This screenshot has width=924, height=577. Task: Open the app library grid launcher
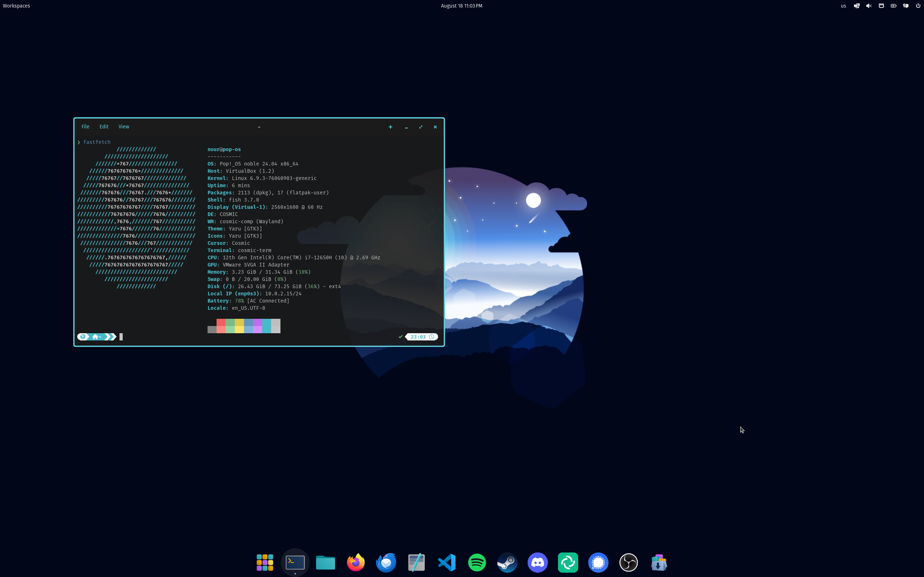[x=265, y=562]
